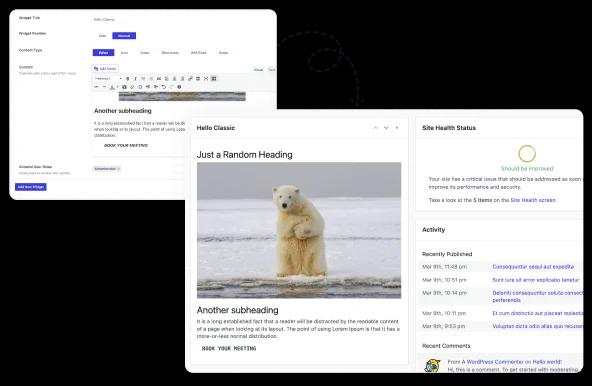Set Widget Position to Normal

pos(124,36)
